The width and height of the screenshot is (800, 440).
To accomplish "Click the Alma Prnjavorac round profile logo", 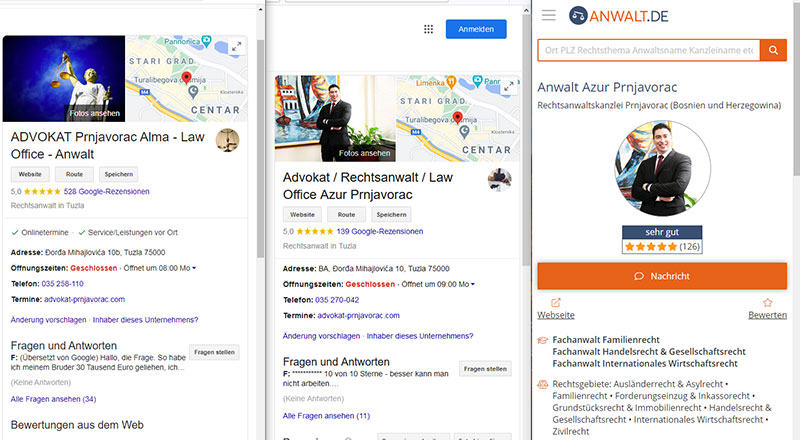I will (228, 140).
